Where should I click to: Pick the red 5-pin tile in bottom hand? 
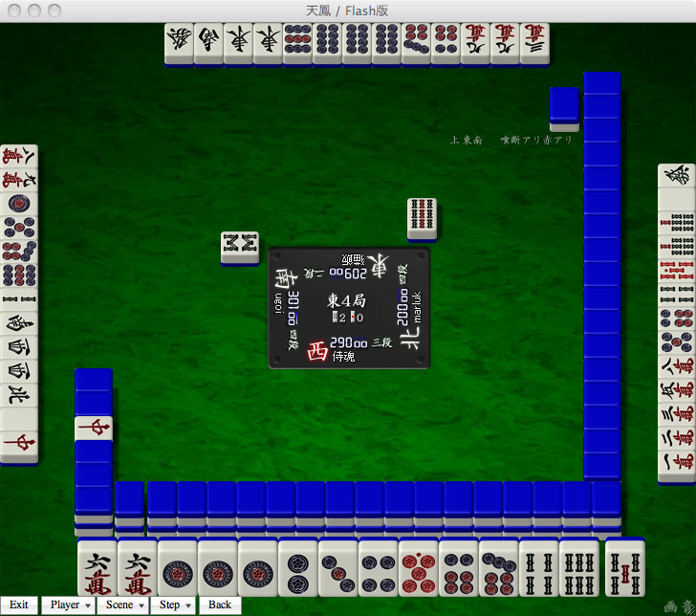pyautogui.click(x=418, y=568)
